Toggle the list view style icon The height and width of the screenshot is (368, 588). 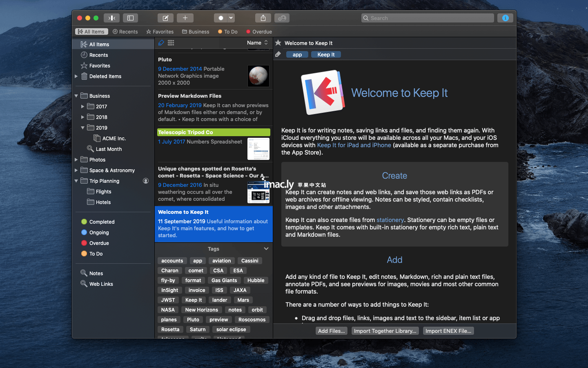point(171,43)
